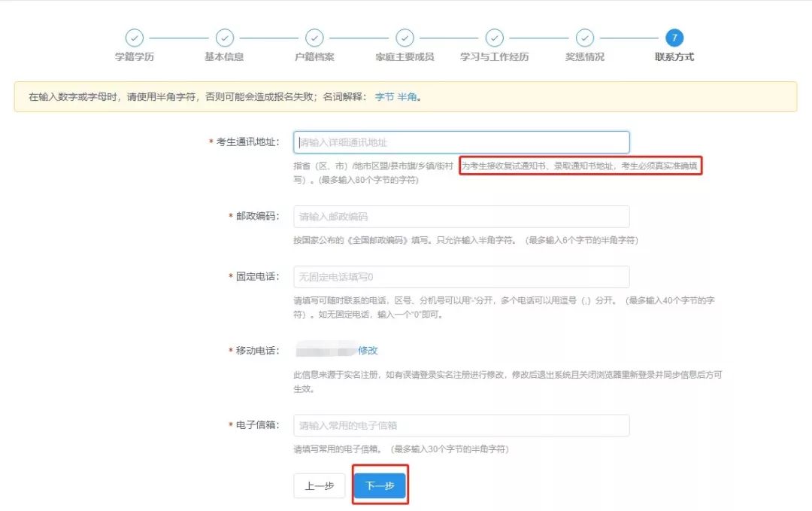The width and height of the screenshot is (812, 511).
Task: Click the 基本信息 step checkmark icon
Action: [224, 38]
